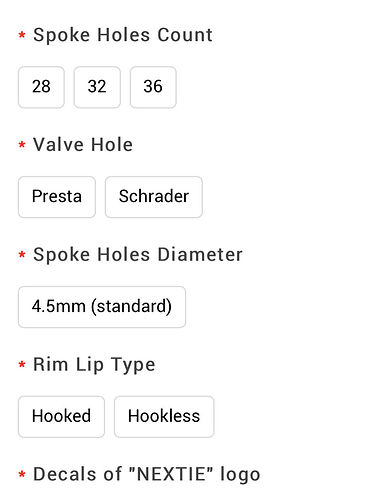371x500 pixels.
Task: Click red asterisk beside Spoke Holes Diameter
Action: [22, 255]
